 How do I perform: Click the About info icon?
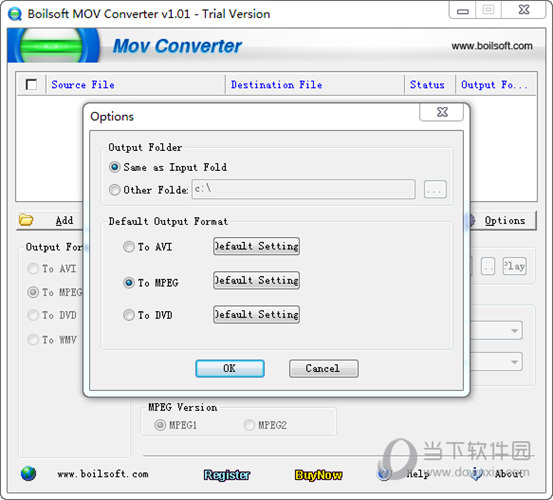point(476,474)
